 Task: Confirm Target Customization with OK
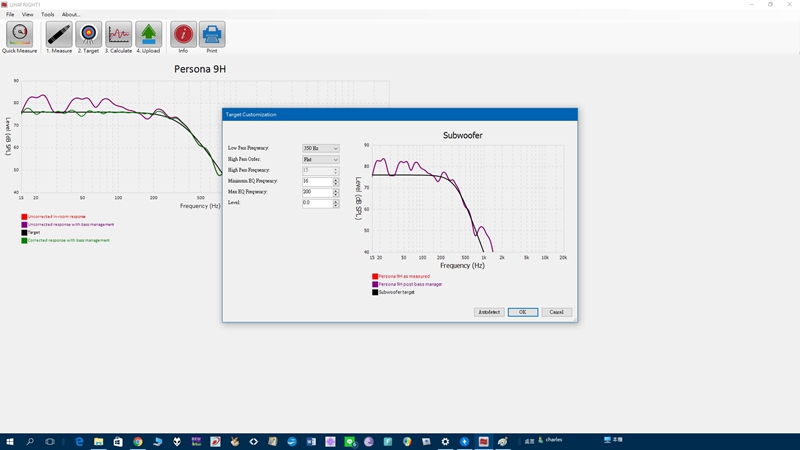tap(522, 312)
